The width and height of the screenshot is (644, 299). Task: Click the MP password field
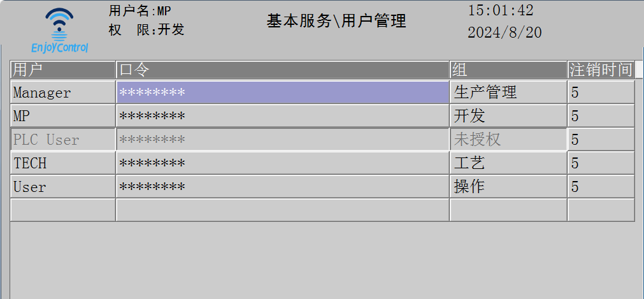click(x=282, y=116)
